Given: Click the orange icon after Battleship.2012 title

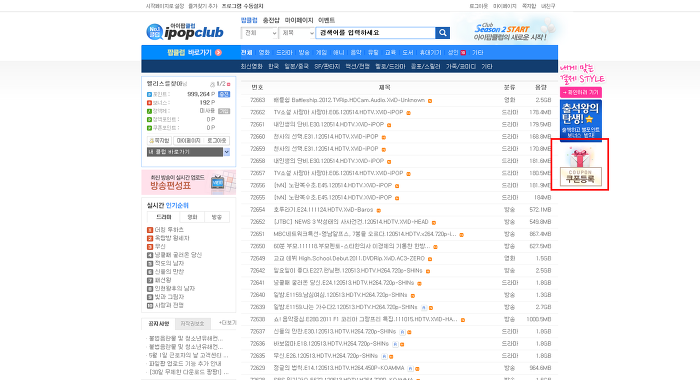Looking at the screenshot, I should click(x=430, y=100).
